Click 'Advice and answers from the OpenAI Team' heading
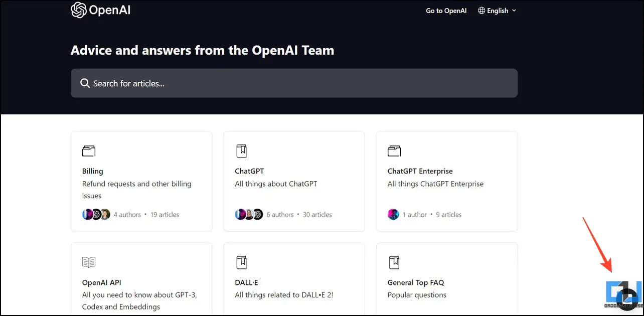 [202, 50]
